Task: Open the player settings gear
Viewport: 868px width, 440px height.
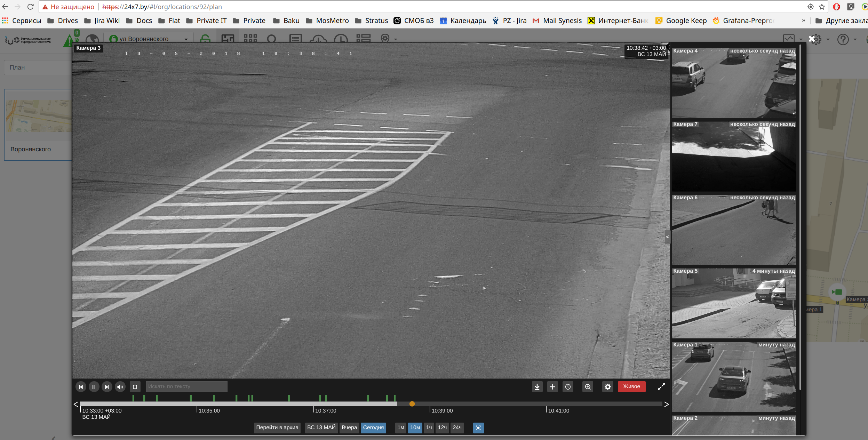Action: pyautogui.click(x=608, y=387)
